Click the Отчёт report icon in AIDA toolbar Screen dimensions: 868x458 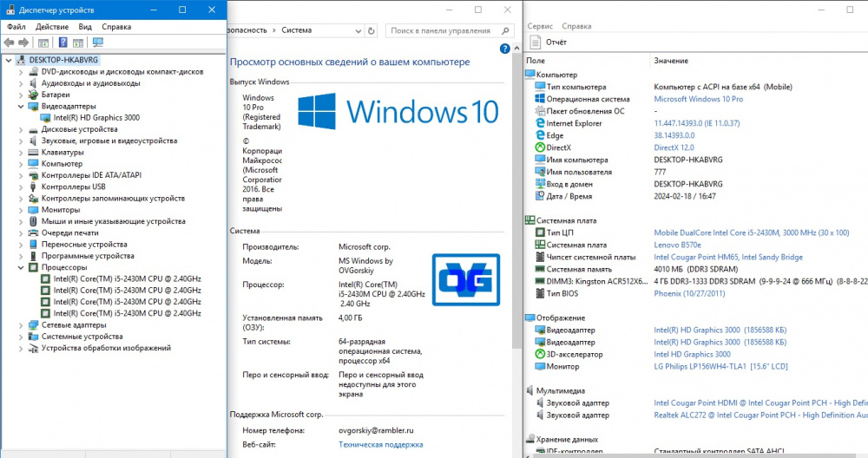(x=536, y=42)
